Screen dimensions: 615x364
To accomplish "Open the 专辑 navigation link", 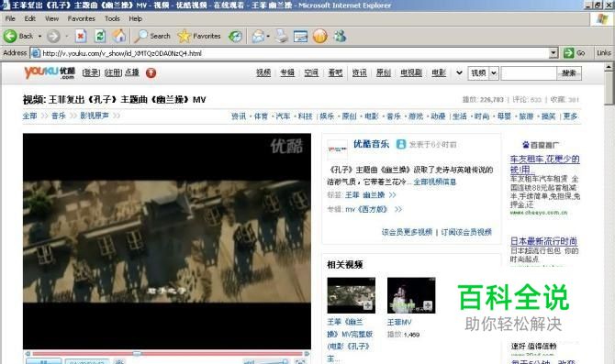I will point(287,72).
